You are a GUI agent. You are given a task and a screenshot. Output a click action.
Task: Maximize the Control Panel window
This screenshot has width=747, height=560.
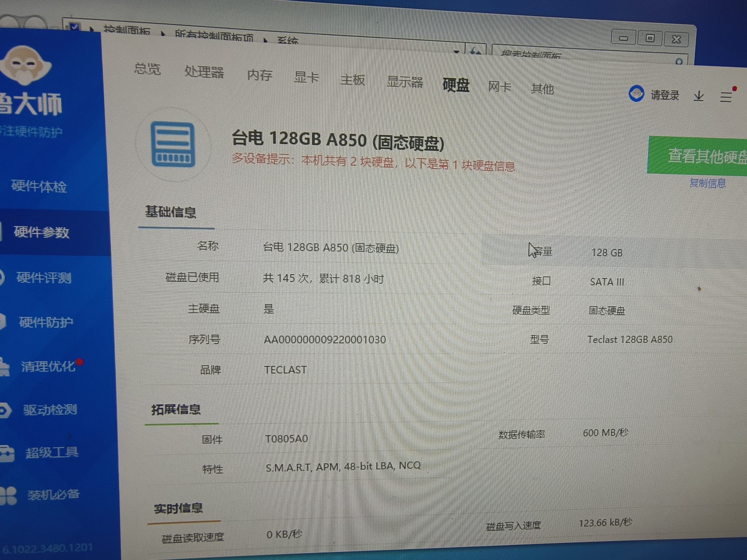[x=650, y=38]
